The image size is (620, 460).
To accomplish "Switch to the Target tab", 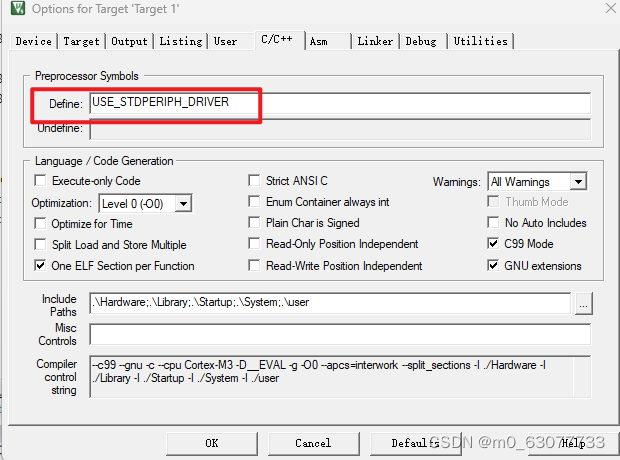I will coord(81,41).
